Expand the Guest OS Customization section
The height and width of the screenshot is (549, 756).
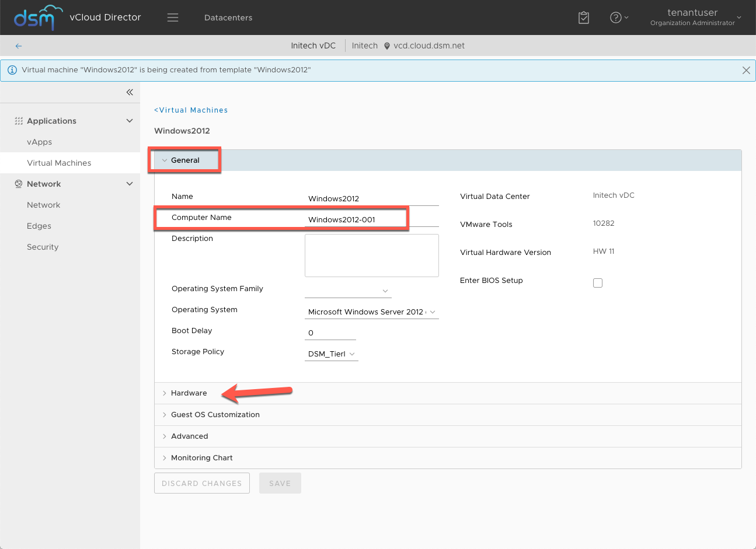(448, 415)
